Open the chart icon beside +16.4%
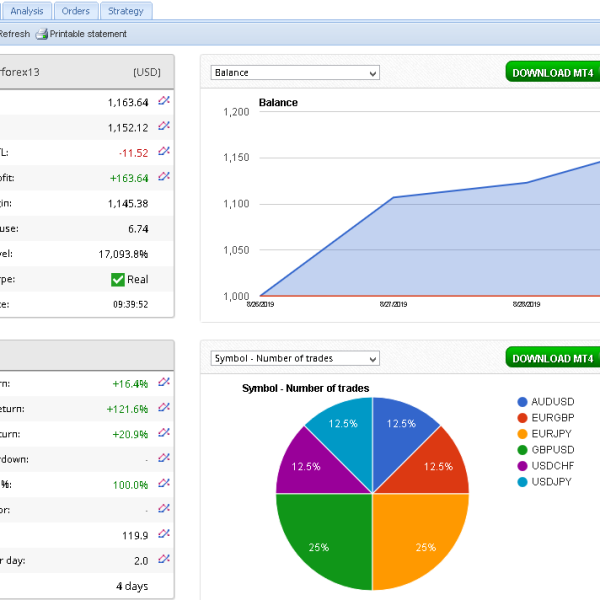This screenshot has width=600, height=600. pyautogui.click(x=164, y=382)
